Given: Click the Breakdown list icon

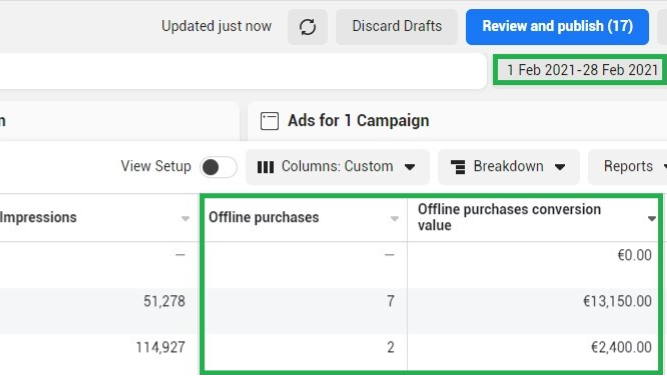Looking at the screenshot, I should (x=458, y=167).
